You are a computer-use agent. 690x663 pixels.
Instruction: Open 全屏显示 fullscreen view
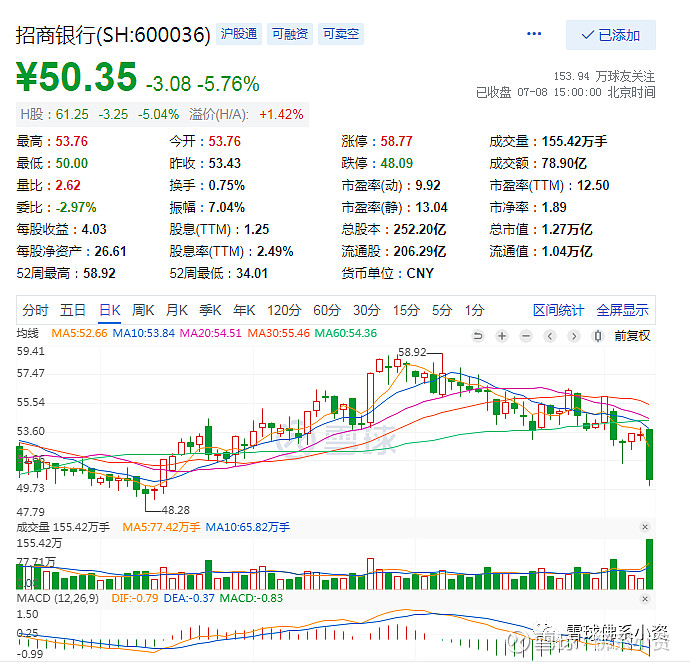622,310
